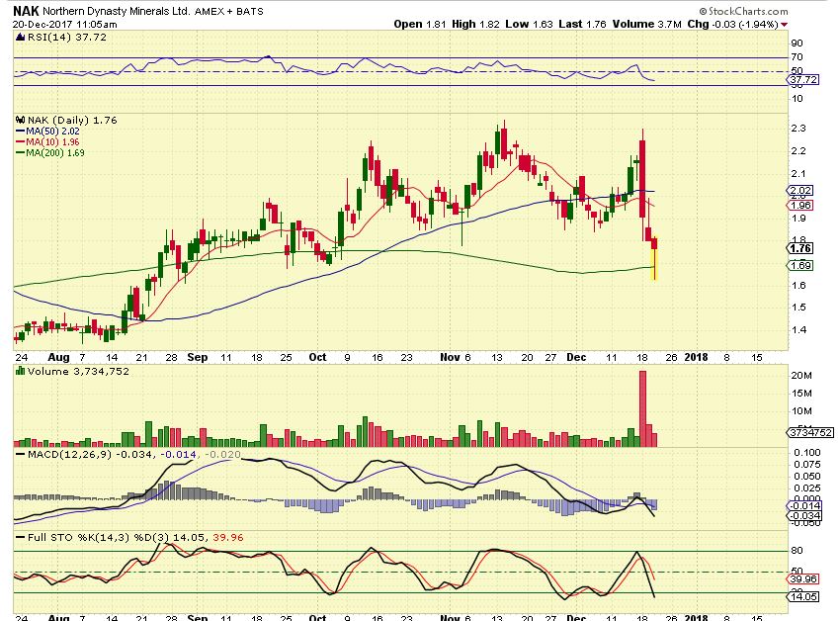Click the NAK (Daily) 1.76 chart label

(x=72, y=120)
